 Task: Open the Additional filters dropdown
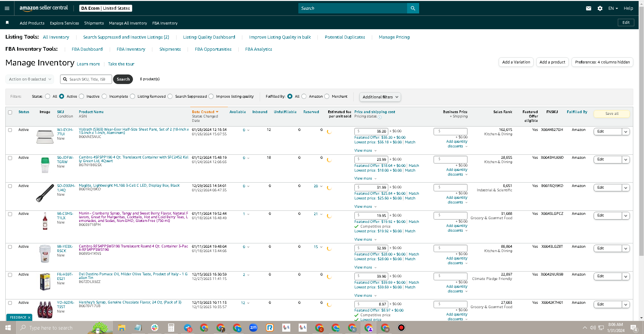tap(380, 97)
